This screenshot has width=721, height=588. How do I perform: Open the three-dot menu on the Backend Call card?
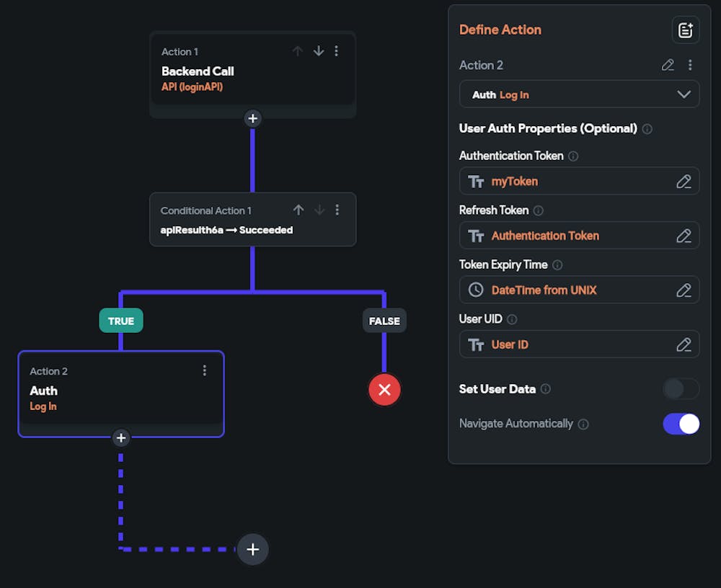[336, 51]
